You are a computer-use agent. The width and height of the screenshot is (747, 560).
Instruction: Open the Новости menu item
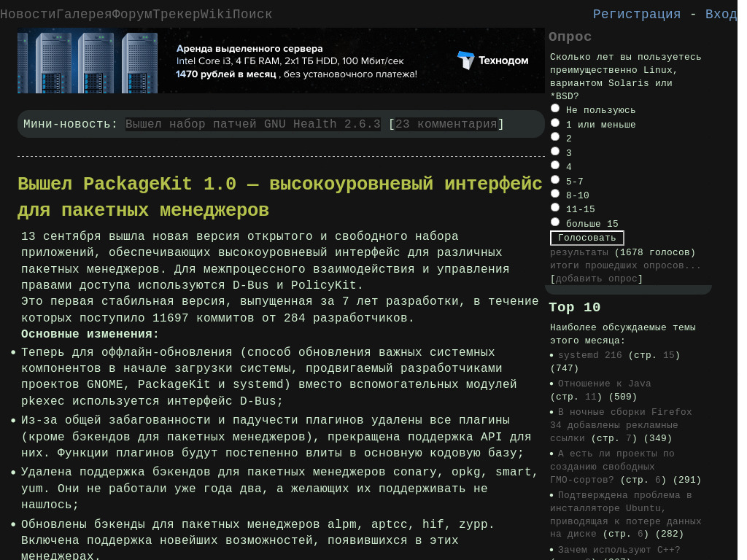(x=28, y=15)
